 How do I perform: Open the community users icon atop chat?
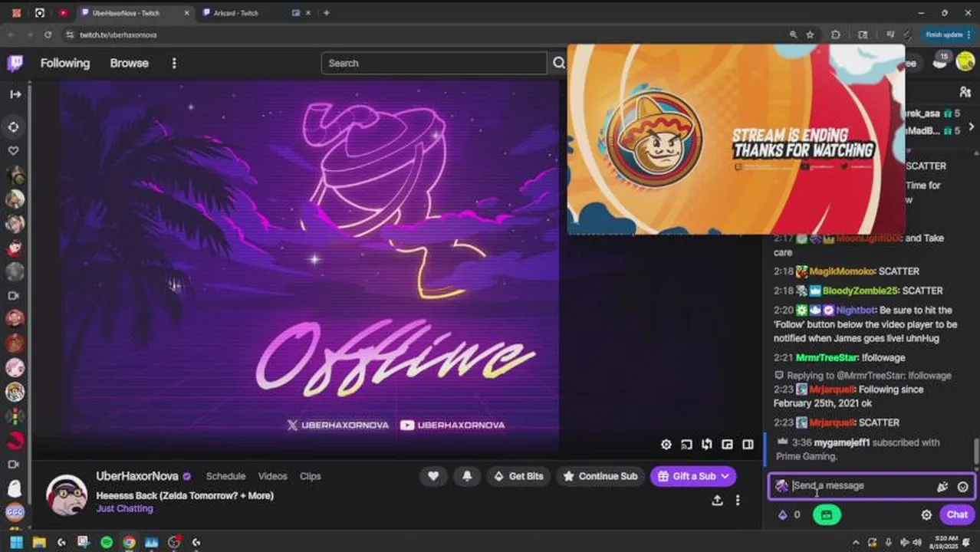965,91
